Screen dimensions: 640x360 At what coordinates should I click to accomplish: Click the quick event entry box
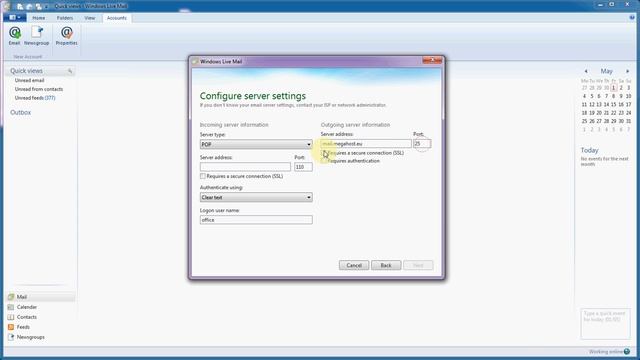pyautogui.click(x=606, y=324)
